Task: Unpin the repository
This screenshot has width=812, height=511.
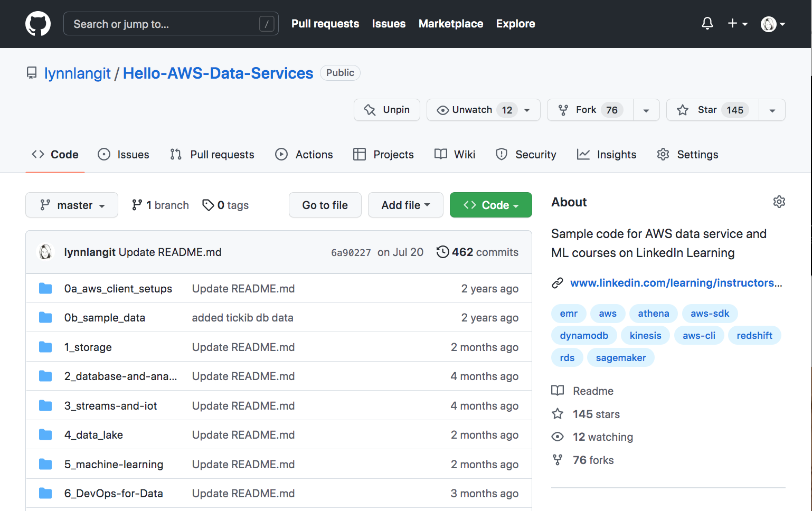Action: pos(386,110)
